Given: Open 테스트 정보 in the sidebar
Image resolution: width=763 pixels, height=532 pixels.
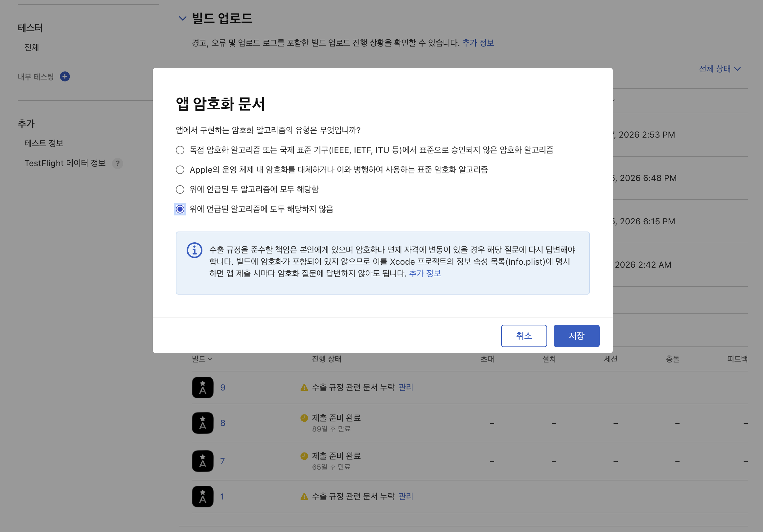Looking at the screenshot, I should tap(44, 143).
